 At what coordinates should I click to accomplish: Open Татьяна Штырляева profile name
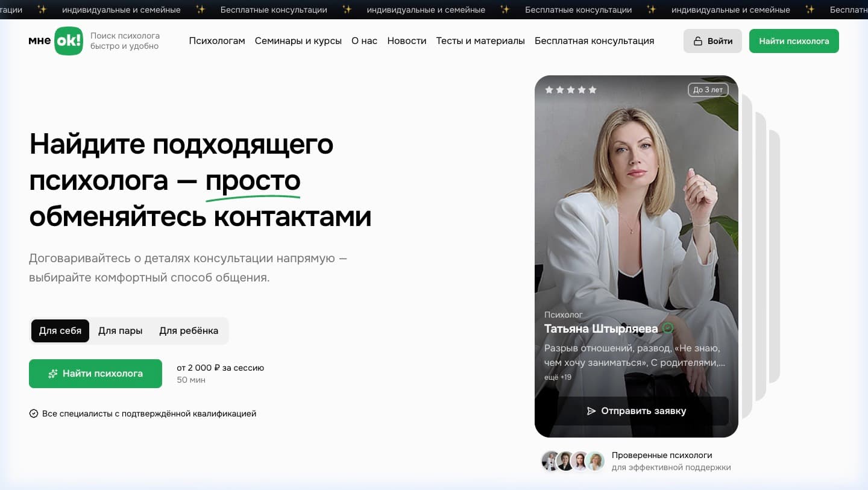pyautogui.click(x=601, y=328)
